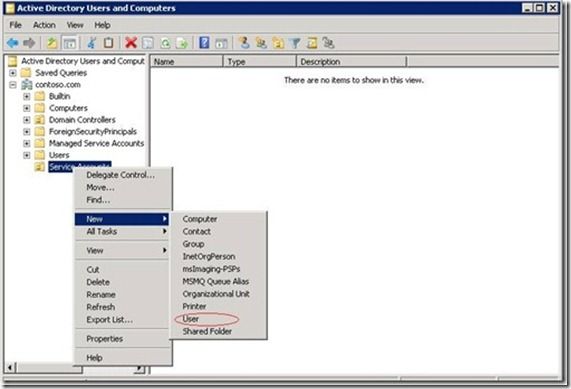Click Move... in context menu
571x389 pixels.
(122, 188)
